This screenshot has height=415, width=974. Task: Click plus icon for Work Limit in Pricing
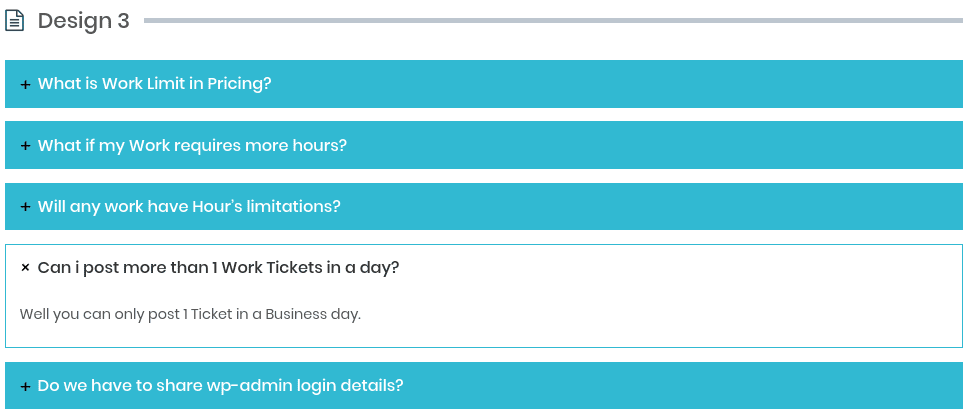point(25,85)
